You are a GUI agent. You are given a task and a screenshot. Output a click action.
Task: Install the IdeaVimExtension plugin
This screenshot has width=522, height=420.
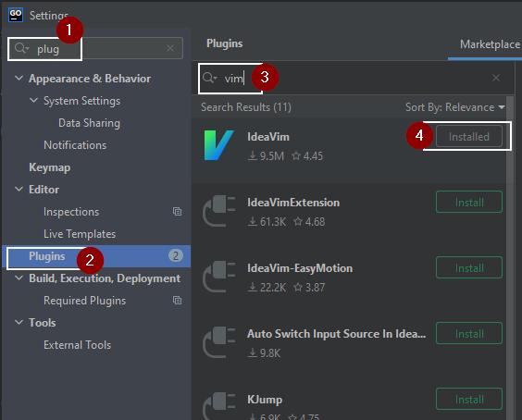tap(469, 202)
